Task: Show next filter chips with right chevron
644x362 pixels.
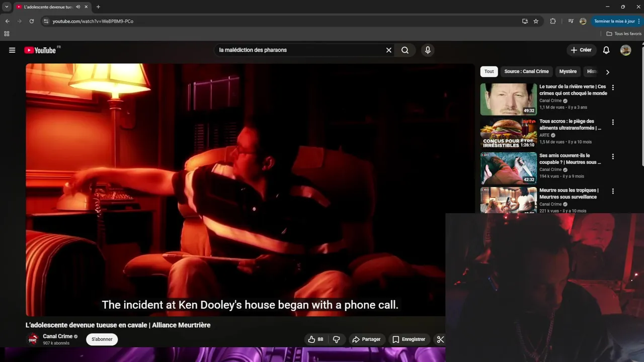Action: click(x=607, y=72)
